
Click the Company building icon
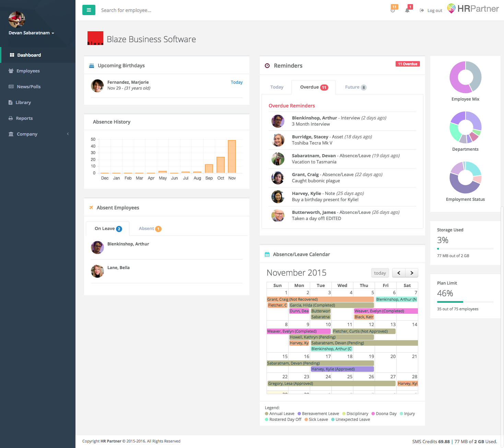click(11, 134)
